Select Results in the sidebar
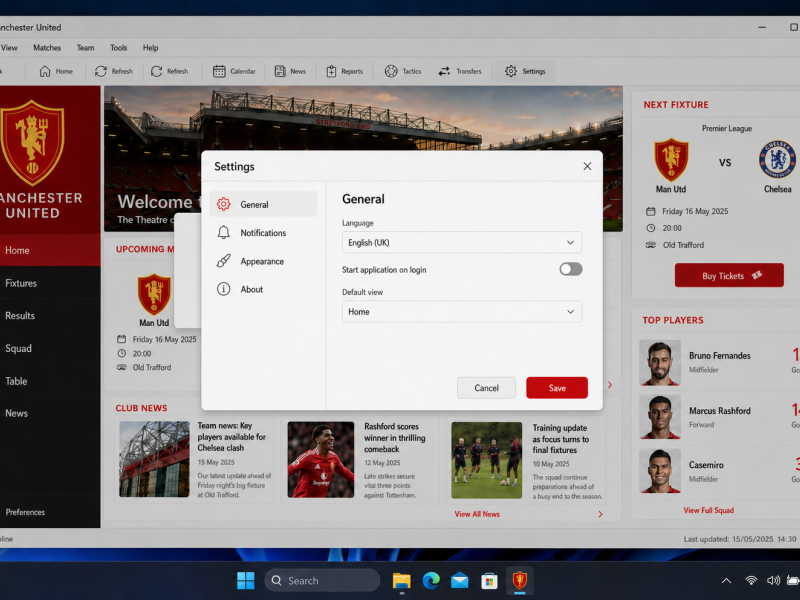The width and height of the screenshot is (800, 600). point(50,316)
